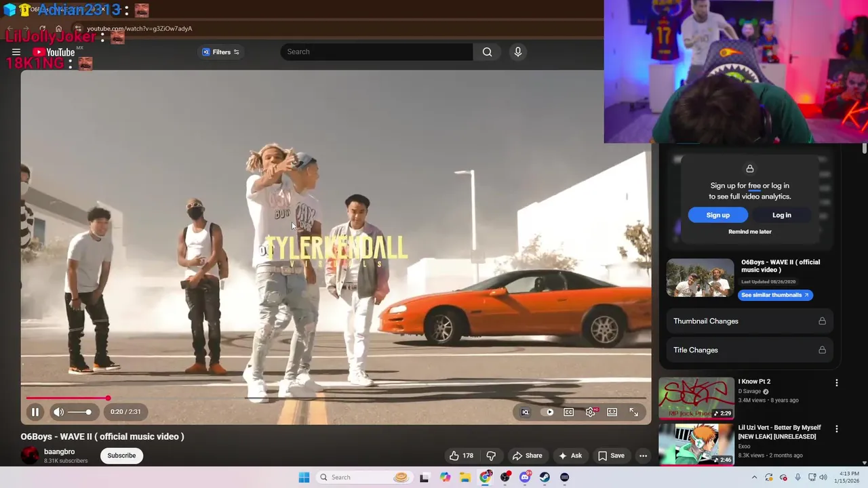Open the system tray volume icon

(x=825, y=477)
